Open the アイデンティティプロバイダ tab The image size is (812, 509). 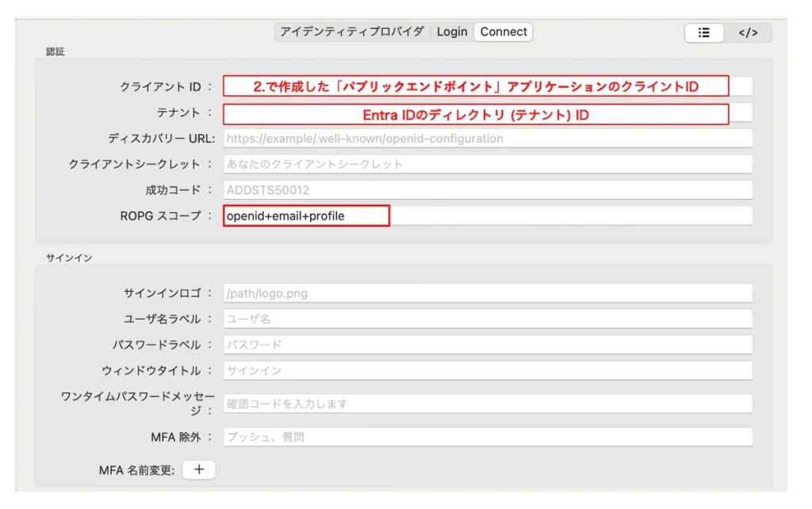point(352,32)
